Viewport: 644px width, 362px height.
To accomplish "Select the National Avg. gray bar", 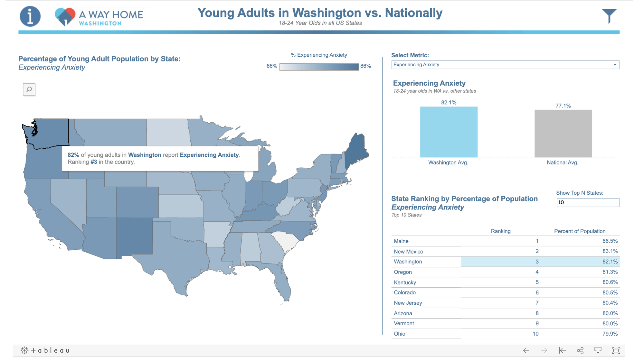I will 563,134.
